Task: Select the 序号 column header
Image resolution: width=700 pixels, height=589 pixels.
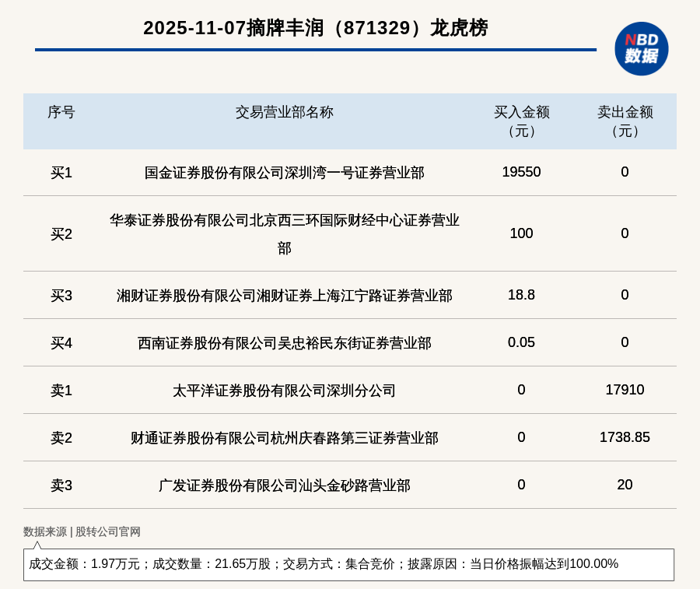Action: point(61,112)
